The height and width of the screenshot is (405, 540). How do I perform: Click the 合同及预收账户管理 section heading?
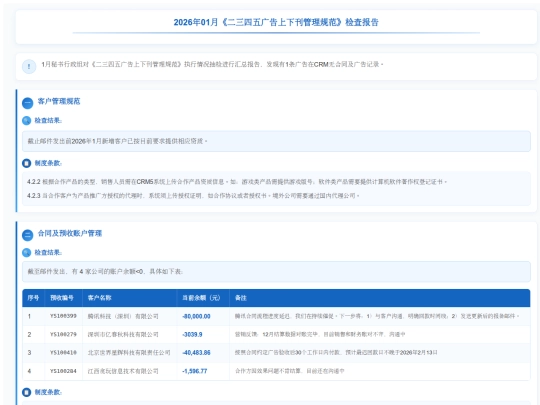70,233
